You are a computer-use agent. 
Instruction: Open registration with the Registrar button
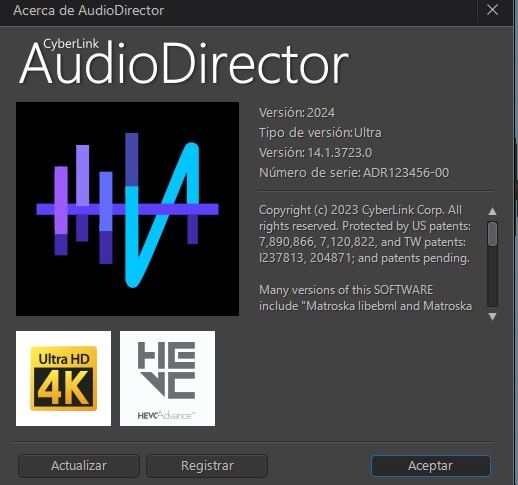pos(207,465)
